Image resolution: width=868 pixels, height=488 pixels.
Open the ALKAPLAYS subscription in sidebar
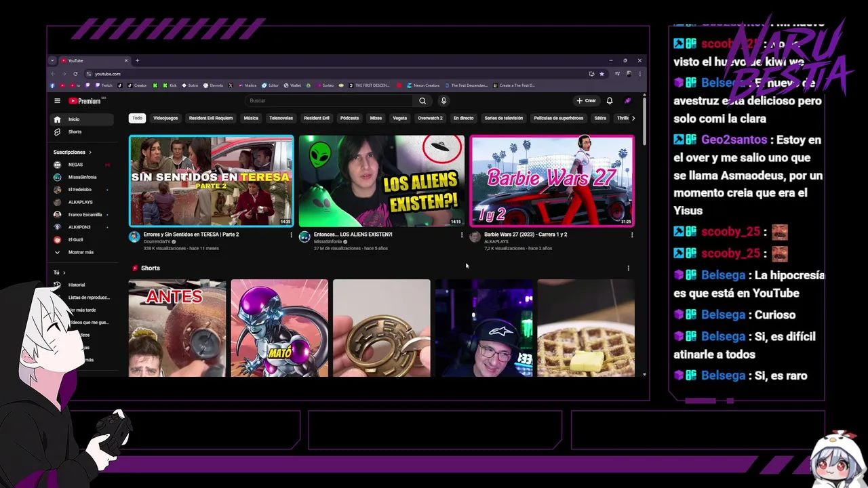click(83, 202)
